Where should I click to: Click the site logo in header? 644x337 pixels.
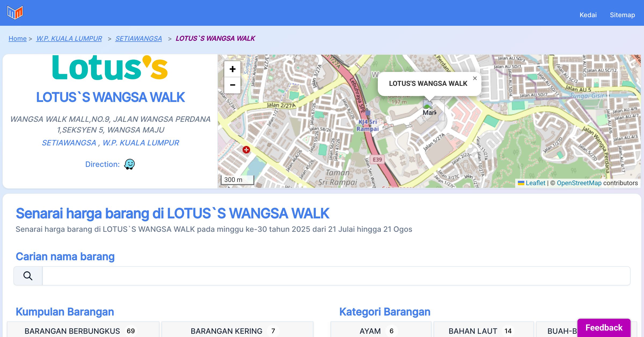15,13
